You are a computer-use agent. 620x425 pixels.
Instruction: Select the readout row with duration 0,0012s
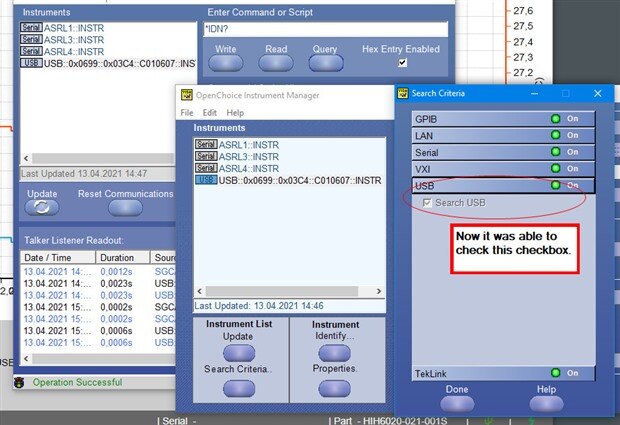(x=98, y=272)
